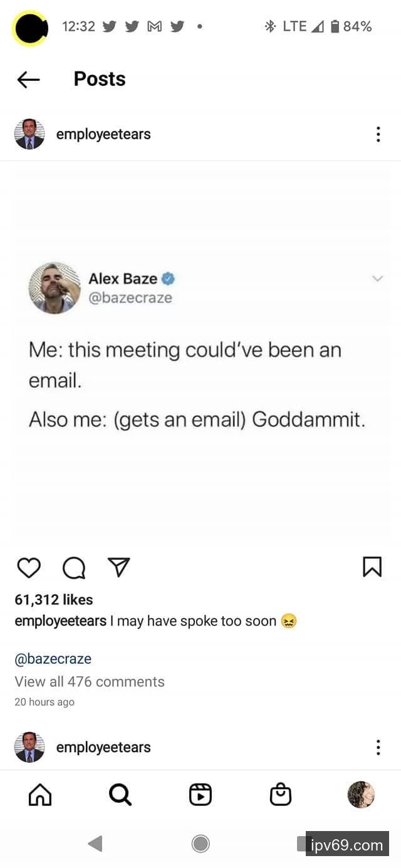Screen dimensions: 401x868
Task: View all 476 comments
Action: pyautogui.click(x=90, y=681)
